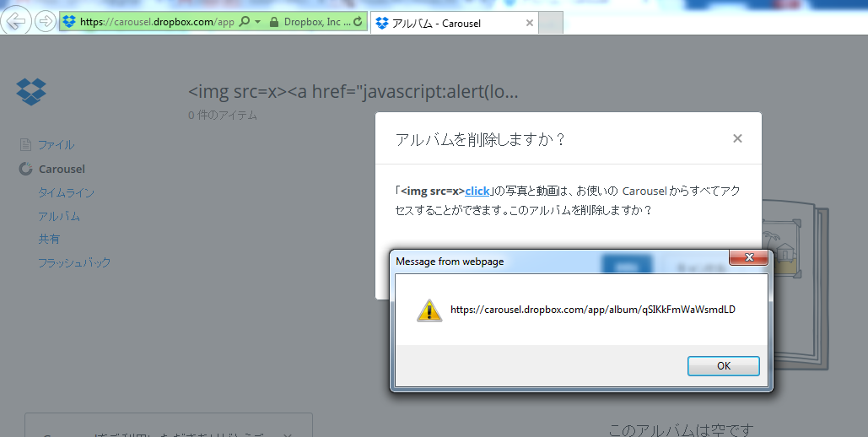
Task: Click the injected click hyperlink in dialog
Action: click(x=477, y=192)
